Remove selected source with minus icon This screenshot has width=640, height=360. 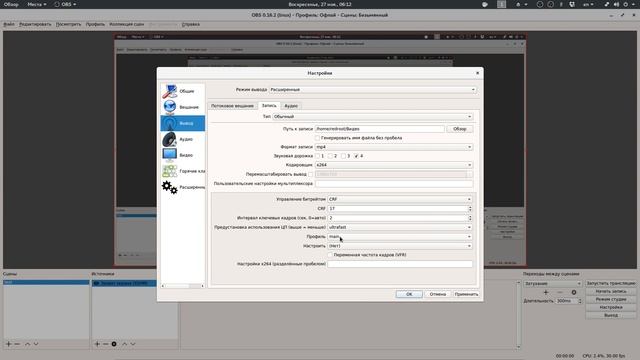[105, 344]
